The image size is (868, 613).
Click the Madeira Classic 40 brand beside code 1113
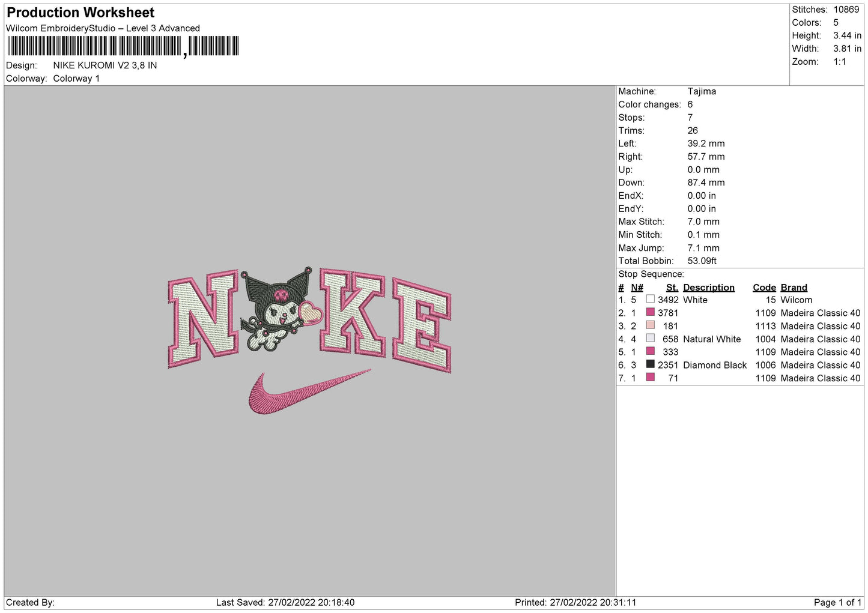[x=821, y=326]
